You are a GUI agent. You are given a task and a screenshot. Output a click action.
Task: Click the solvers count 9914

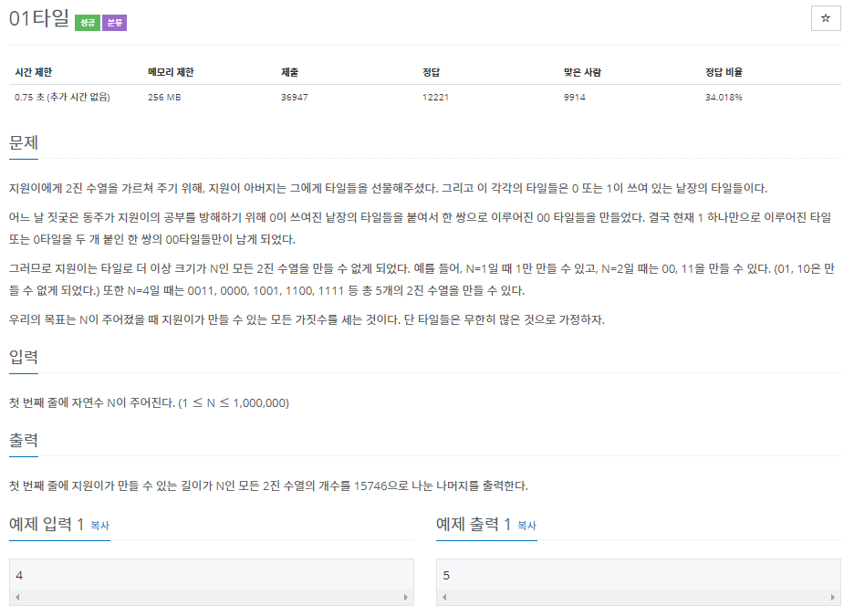(575, 97)
